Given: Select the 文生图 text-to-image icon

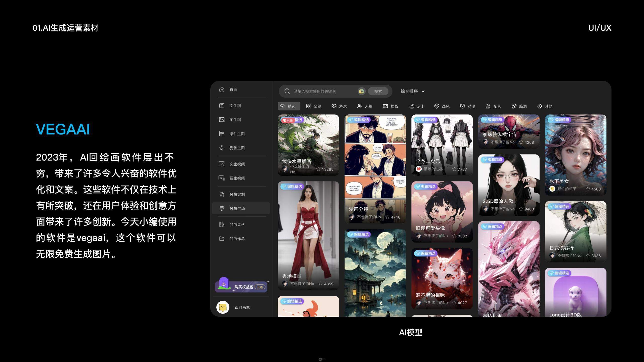Looking at the screenshot, I should click(222, 106).
